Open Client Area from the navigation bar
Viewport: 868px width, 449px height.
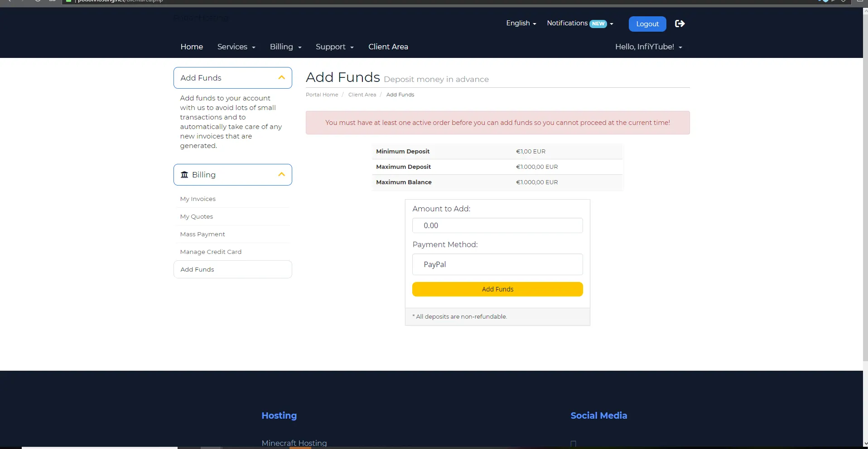[388, 47]
